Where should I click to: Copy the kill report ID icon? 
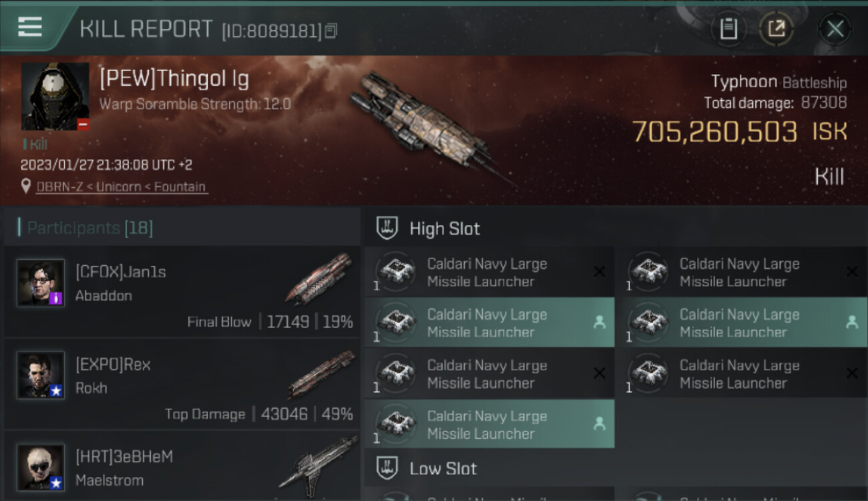(332, 31)
